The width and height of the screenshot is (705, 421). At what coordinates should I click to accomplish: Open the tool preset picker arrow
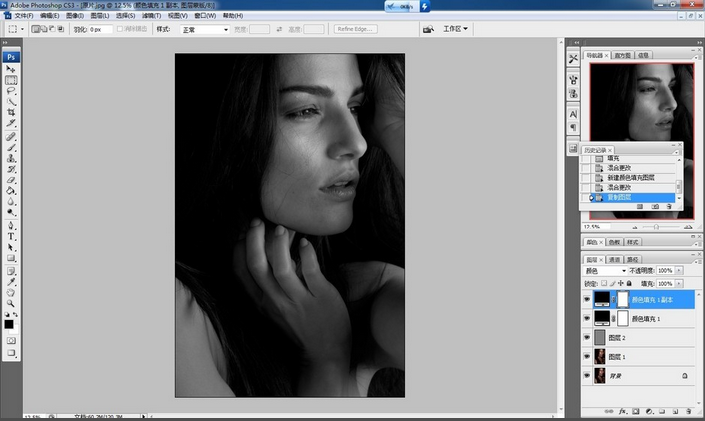click(x=22, y=29)
